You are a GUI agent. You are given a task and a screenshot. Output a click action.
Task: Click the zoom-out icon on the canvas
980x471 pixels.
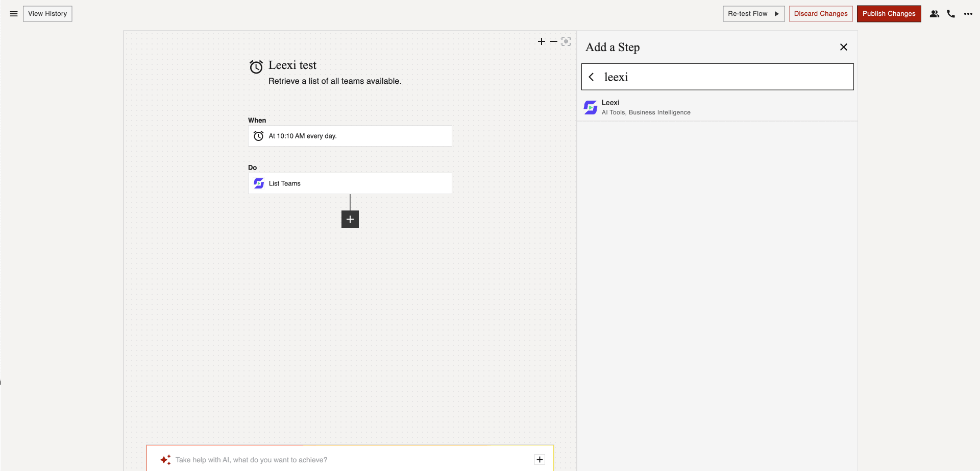[x=554, y=41]
